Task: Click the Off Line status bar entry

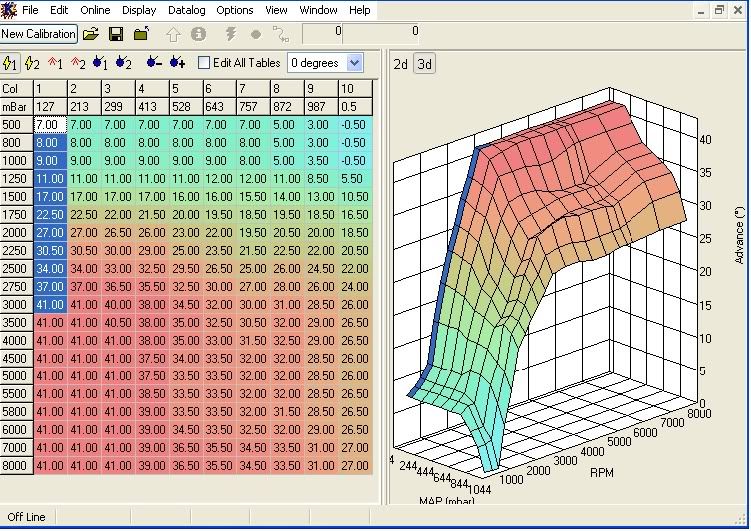Action: tap(26, 517)
